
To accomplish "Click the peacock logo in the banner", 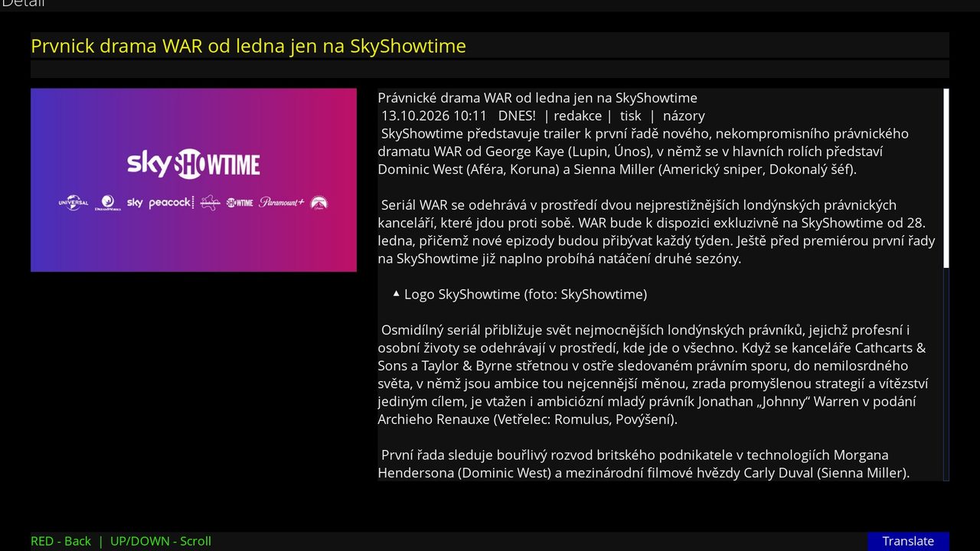I will click(171, 203).
